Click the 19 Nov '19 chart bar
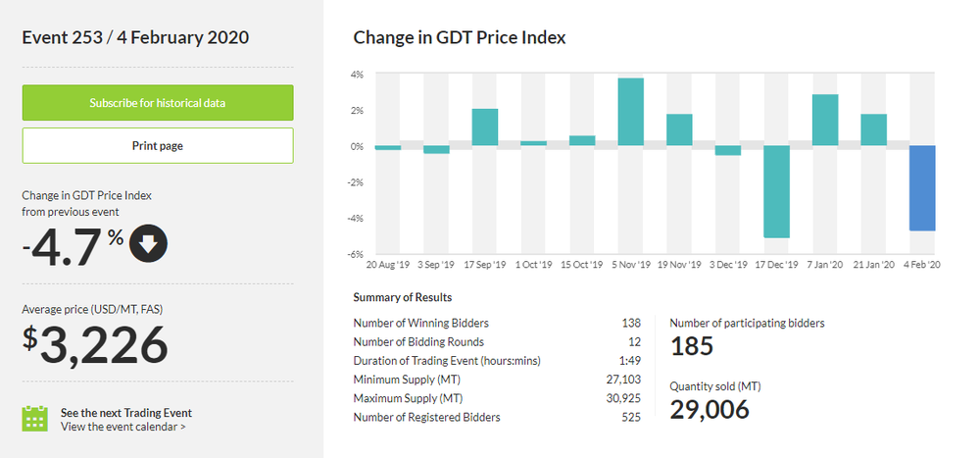 click(x=679, y=130)
